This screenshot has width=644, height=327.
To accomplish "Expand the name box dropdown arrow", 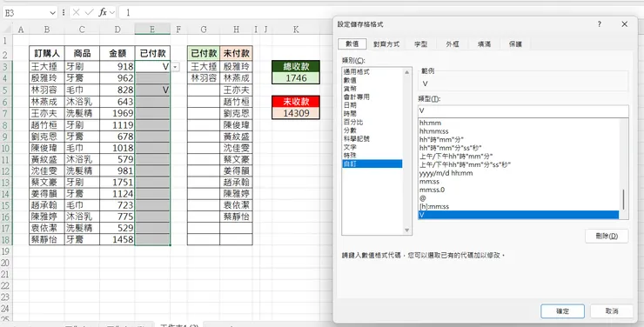I will click(x=52, y=13).
